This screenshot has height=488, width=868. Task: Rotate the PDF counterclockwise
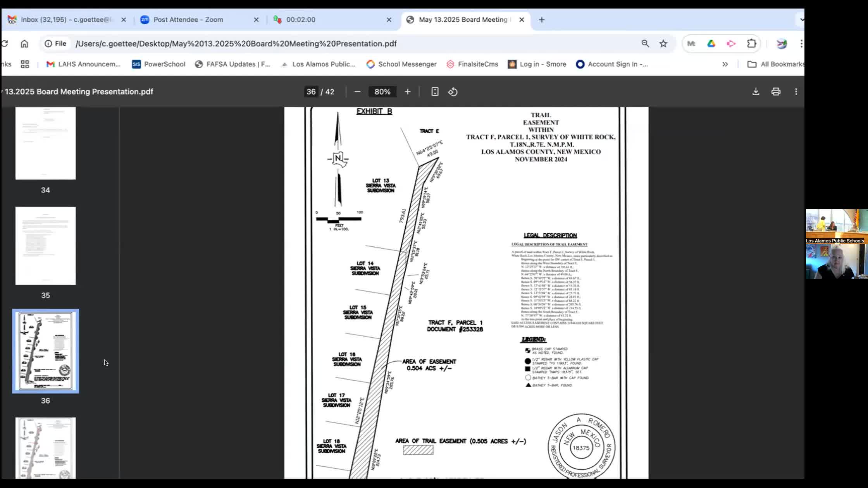point(453,92)
